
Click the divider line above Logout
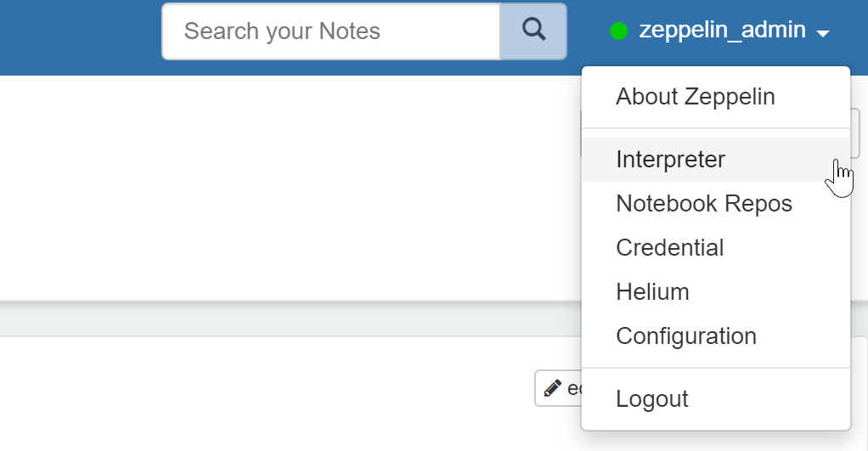pyautogui.click(x=716, y=368)
